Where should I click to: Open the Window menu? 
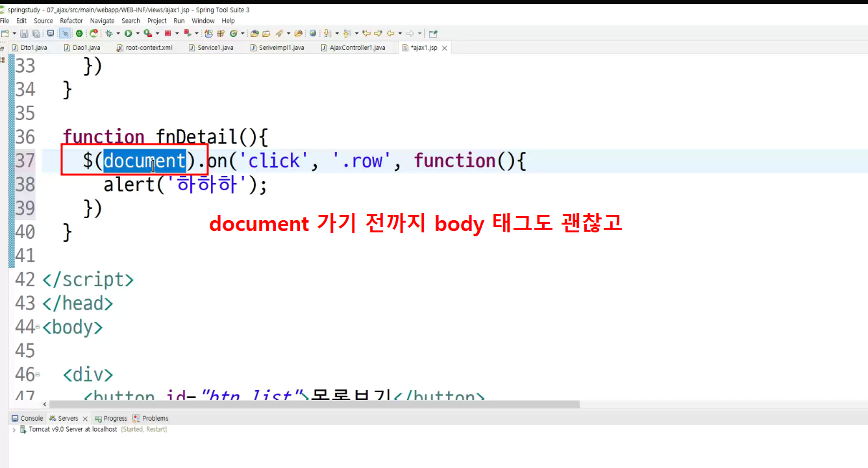pyautogui.click(x=203, y=21)
